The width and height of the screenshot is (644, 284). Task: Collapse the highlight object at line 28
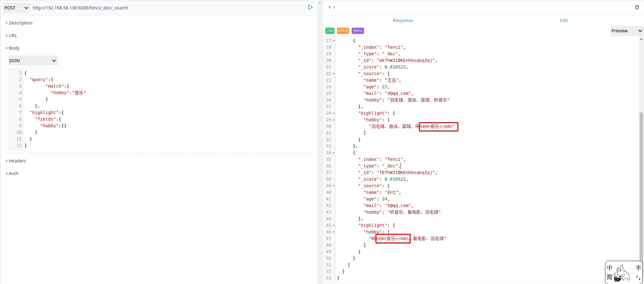[x=333, y=113]
